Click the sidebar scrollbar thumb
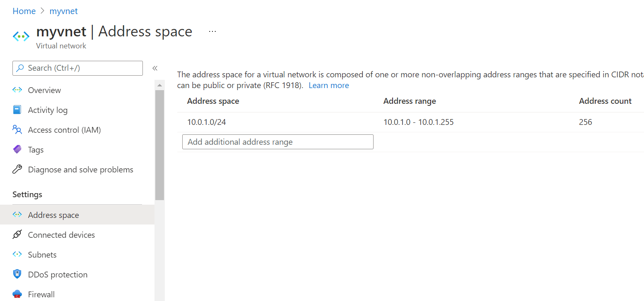Viewport: 644px width, 301px height. pos(159,145)
